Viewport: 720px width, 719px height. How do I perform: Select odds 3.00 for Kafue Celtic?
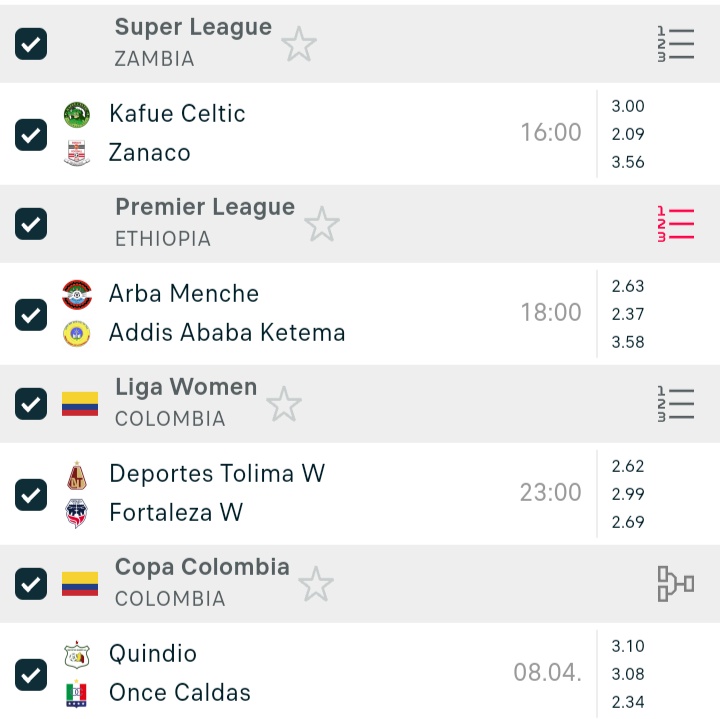click(x=628, y=107)
